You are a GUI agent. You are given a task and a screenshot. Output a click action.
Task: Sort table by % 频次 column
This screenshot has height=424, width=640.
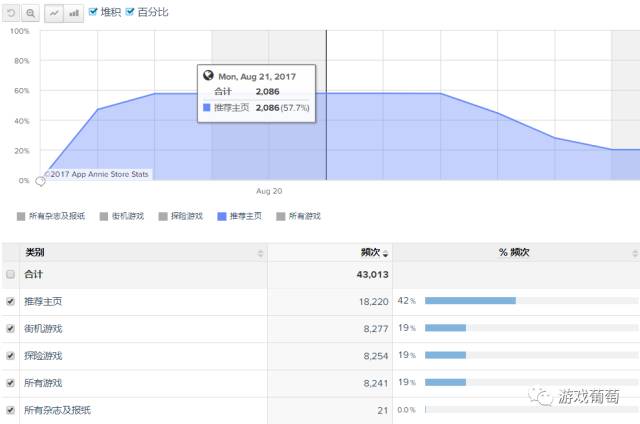tap(516, 253)
